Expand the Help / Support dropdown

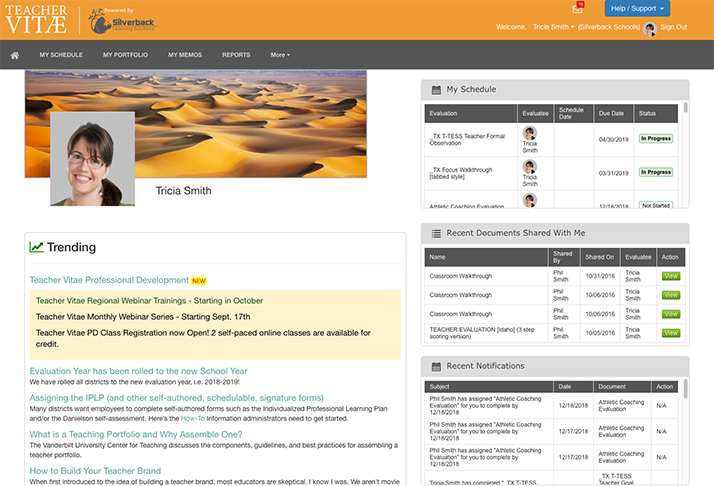637,9
